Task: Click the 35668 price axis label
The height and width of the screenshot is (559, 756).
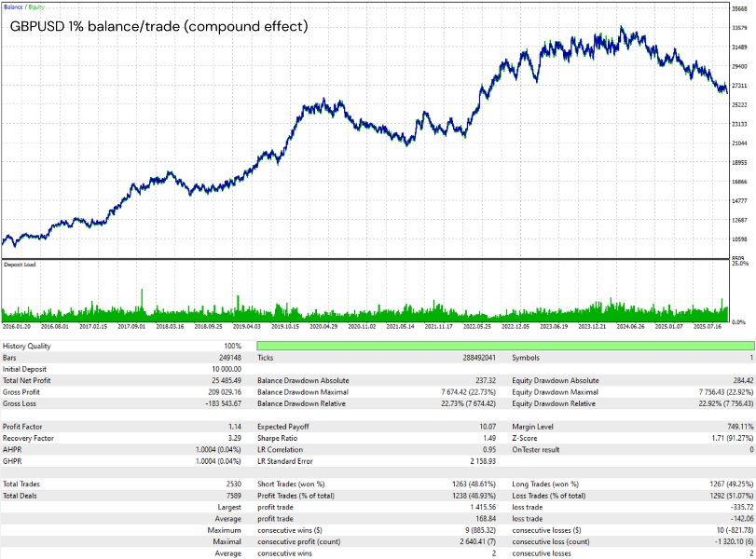Action: pos(739,8)
